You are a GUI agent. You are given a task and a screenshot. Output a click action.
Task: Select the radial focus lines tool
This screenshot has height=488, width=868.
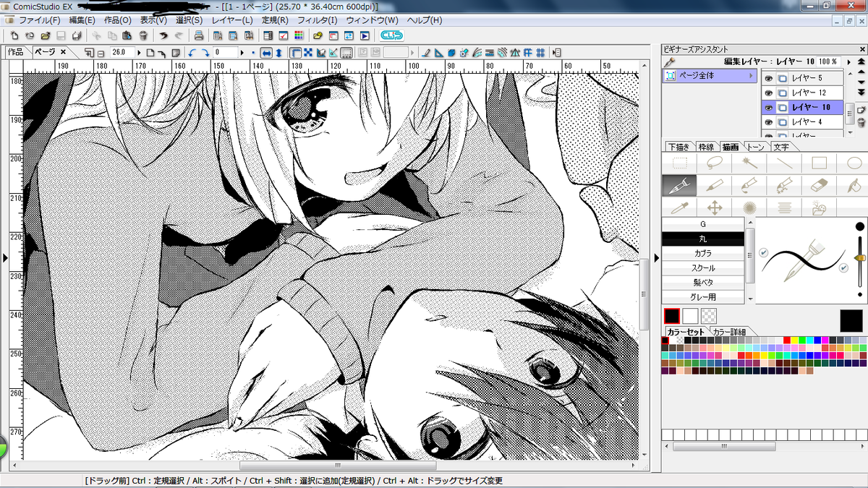(749, 207)
